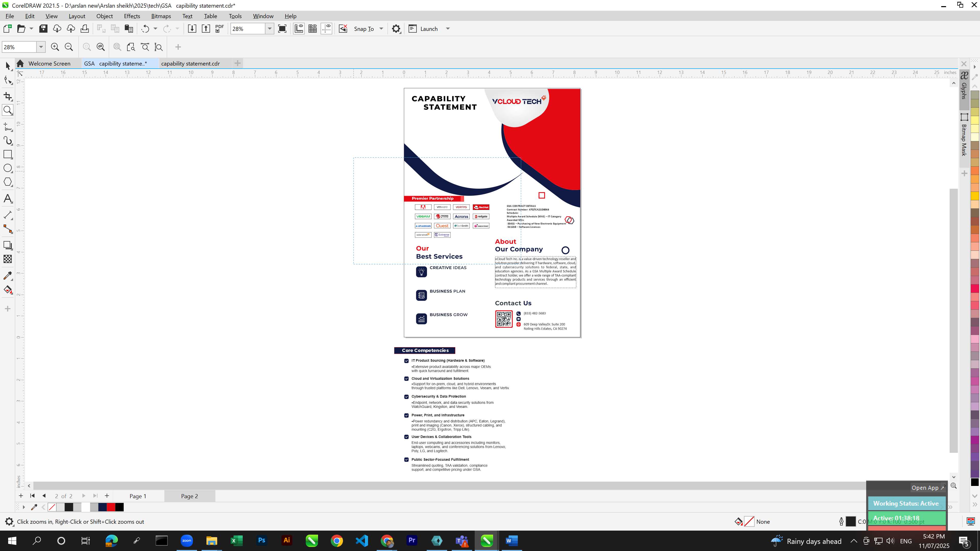Add a page after the last page

(107, 496)
